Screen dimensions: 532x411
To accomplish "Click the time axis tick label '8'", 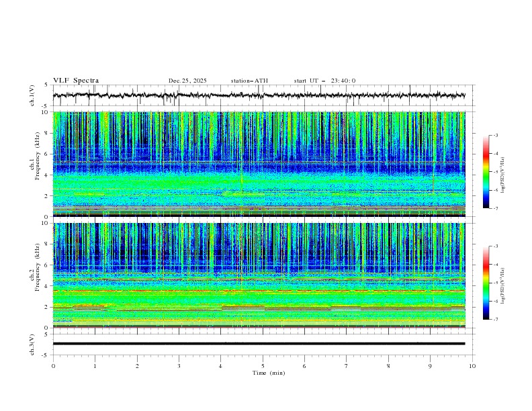I will click(388, 366).
